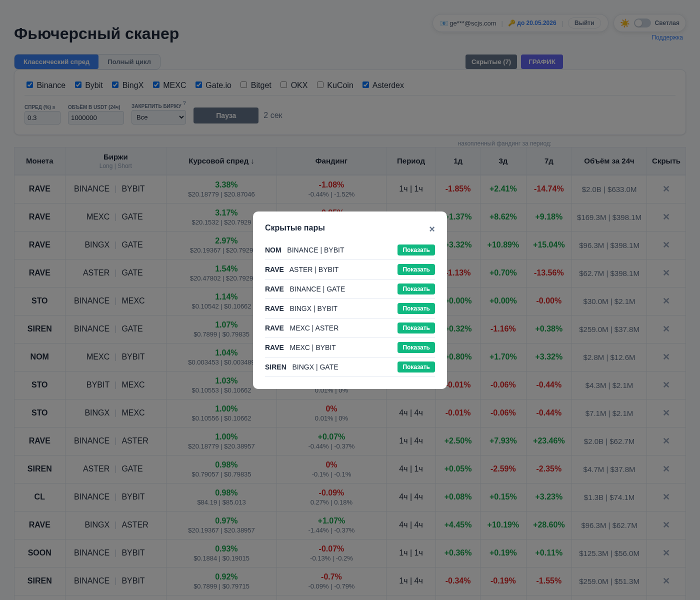Viewport: 700px width, 600px height.
Task: Enable the KuCoin exchange checkbox
Action: point(320,85)
